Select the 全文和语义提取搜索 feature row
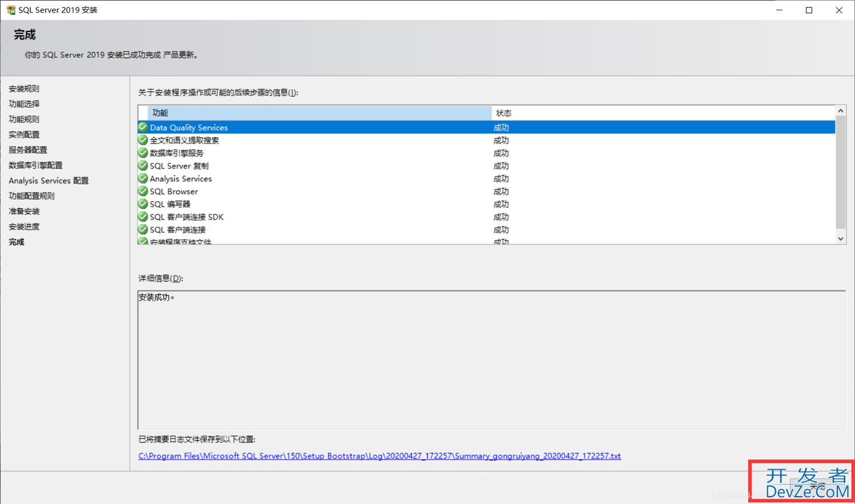855x504 pixels. click(x=487, y=140)
